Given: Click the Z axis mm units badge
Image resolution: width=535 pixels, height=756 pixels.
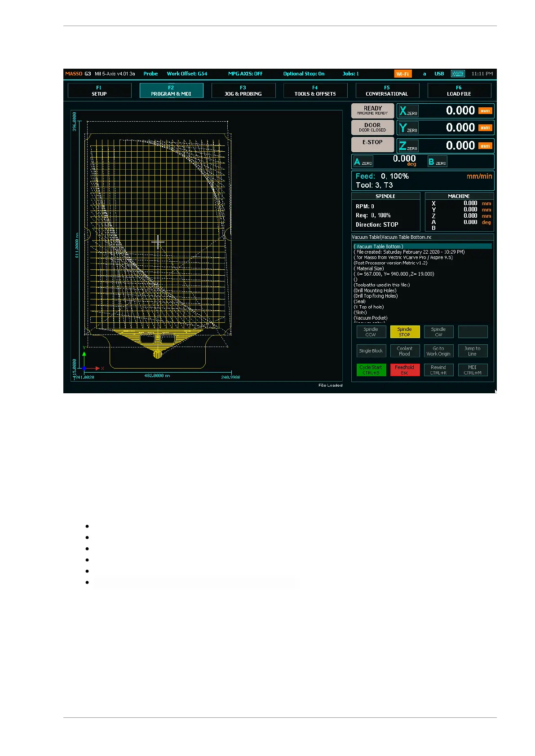Looking at the screenshot, I should coord(485,146).
